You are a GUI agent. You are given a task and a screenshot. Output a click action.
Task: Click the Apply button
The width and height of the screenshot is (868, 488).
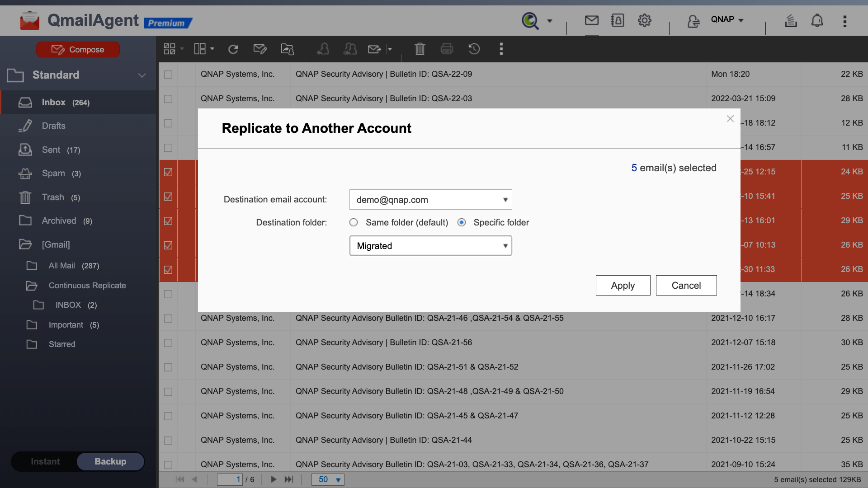623,286
